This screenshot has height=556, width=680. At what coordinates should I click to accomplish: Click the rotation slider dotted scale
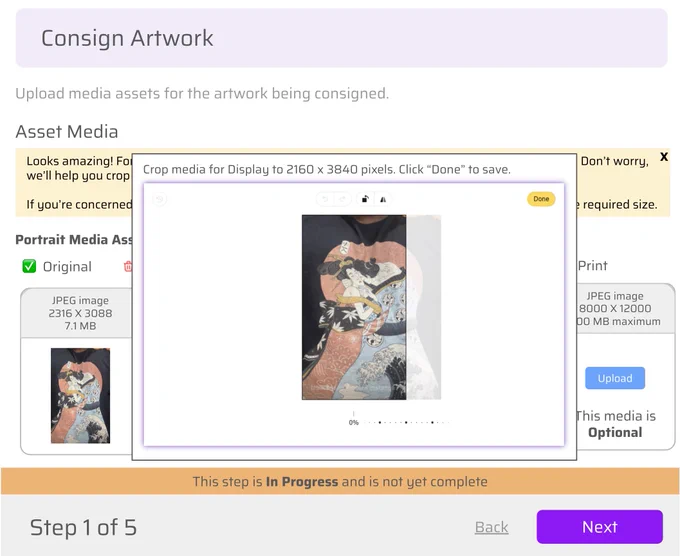pyautogui.click(x=406, y=422)
